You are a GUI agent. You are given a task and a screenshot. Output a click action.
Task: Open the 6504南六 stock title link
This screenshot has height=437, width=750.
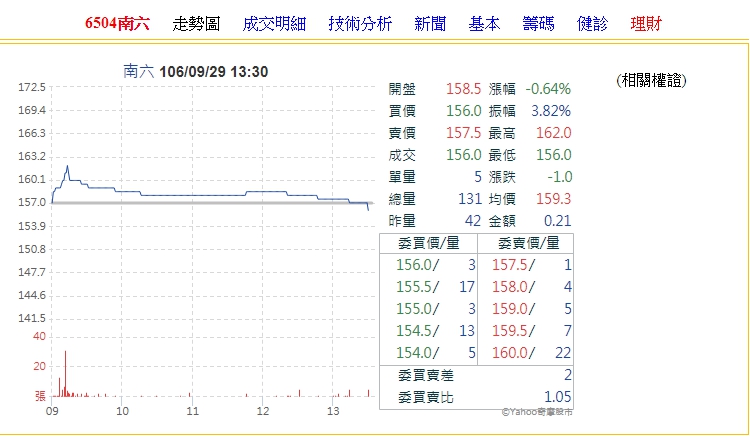tap(117, 23)
